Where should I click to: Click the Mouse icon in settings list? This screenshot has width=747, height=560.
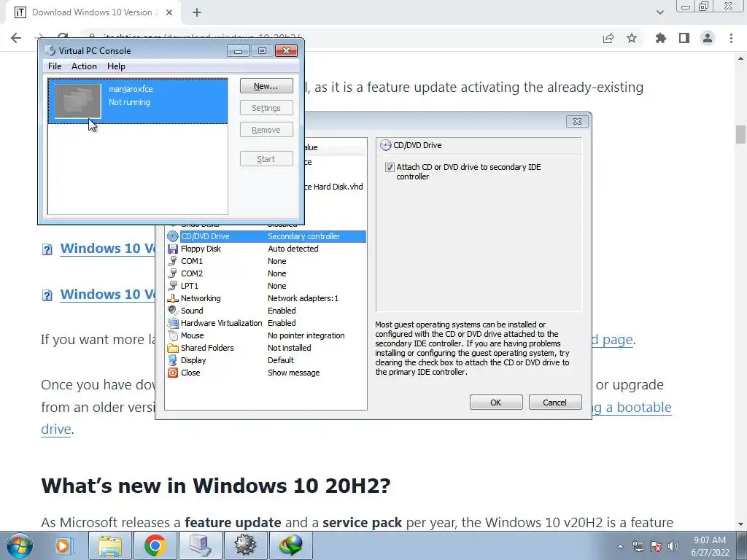[173, 335]
